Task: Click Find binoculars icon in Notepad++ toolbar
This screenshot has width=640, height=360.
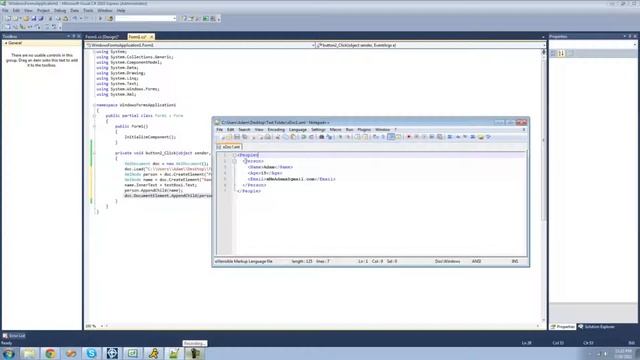Action: (321, 137)
